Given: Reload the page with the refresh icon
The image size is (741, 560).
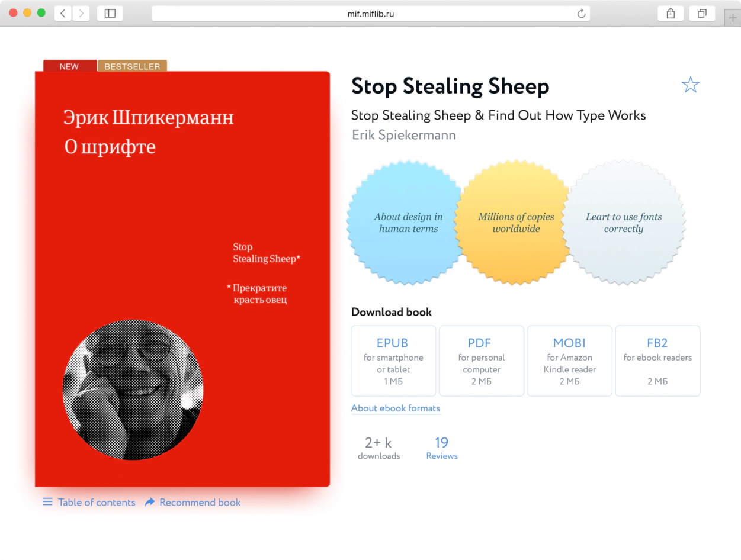Looking at the screenshot, I should pos(581,14).
